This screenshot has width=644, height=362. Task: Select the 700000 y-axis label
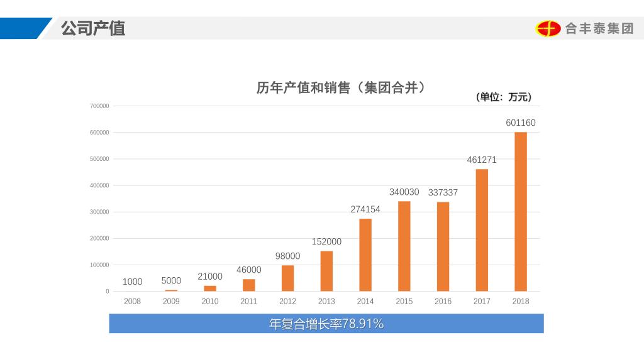[99, 106]
